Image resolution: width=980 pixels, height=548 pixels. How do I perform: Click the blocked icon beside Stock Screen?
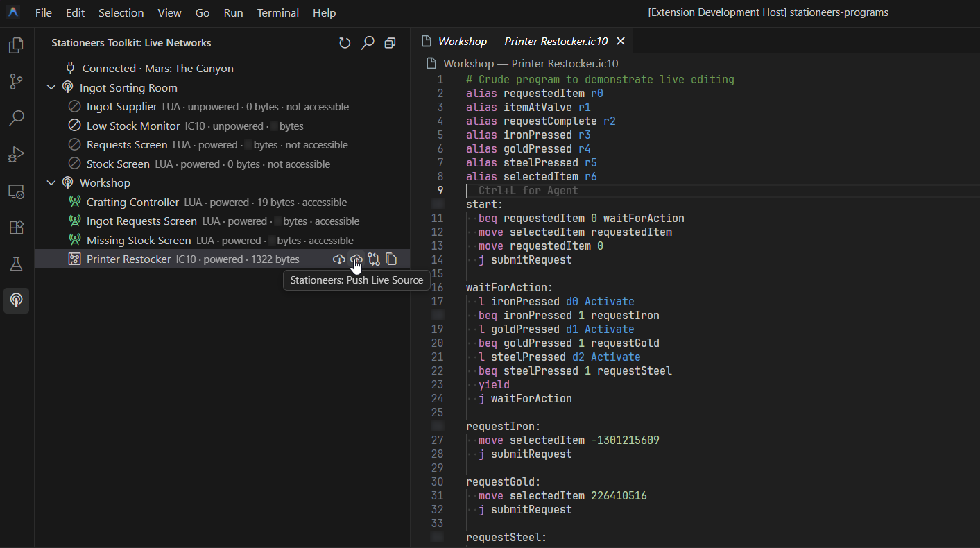74,164
